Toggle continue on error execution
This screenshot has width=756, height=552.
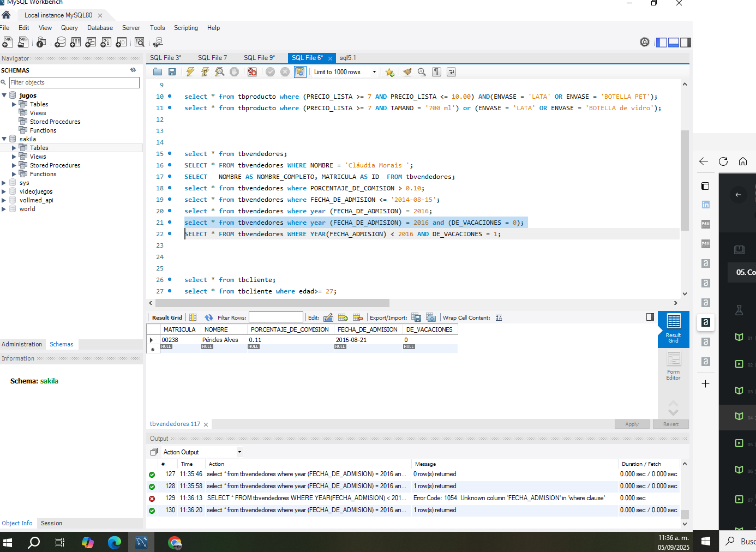[x=252, y=72]
